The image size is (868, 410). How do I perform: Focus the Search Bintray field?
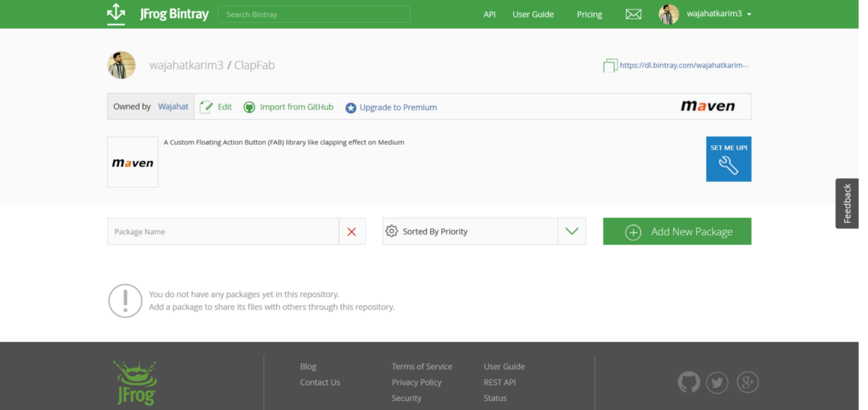coord(314,14)
